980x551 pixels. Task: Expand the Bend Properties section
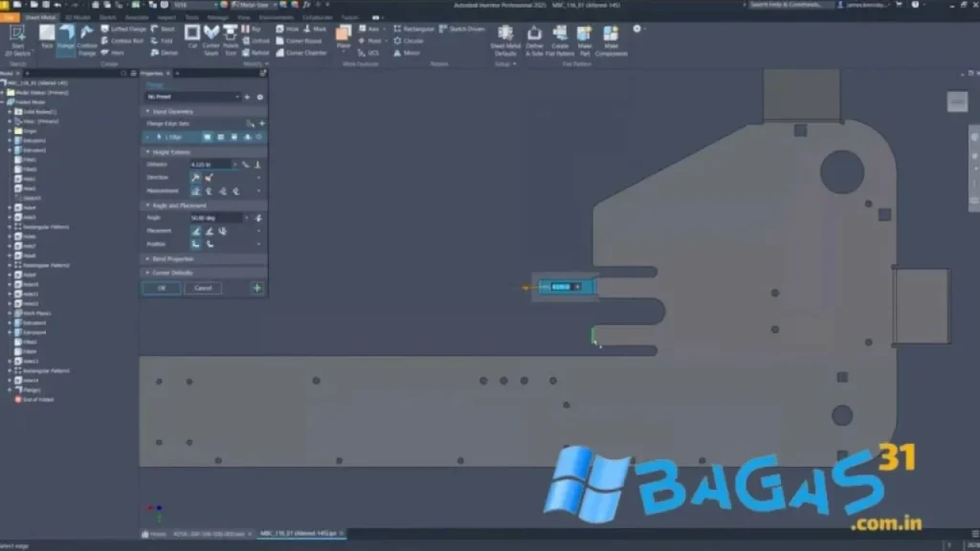pyautogui.click(x=172, y=258)
